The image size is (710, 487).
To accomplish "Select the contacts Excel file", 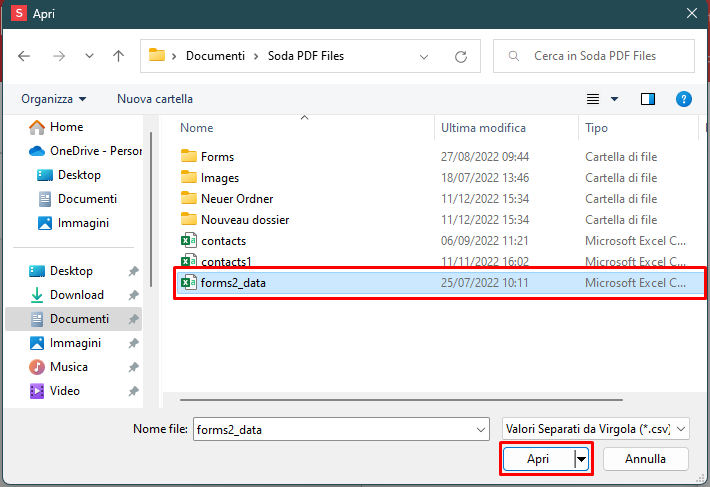I will 223,241.
